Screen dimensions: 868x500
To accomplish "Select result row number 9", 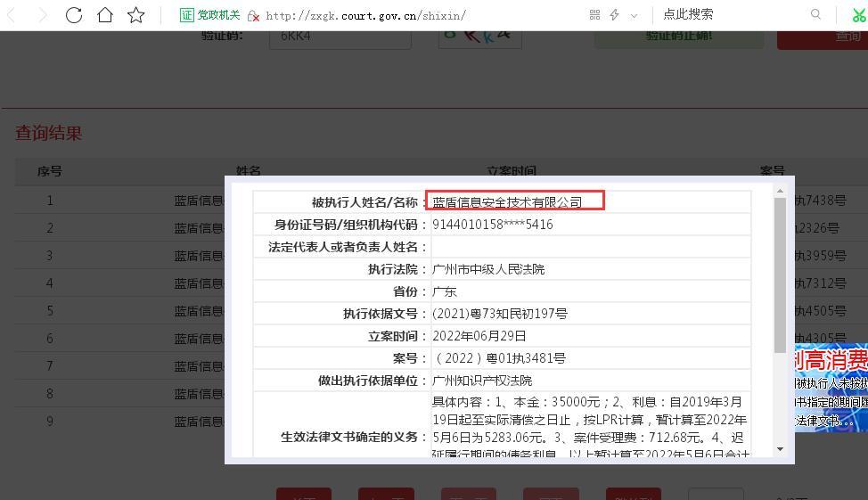I will point(50,422).
